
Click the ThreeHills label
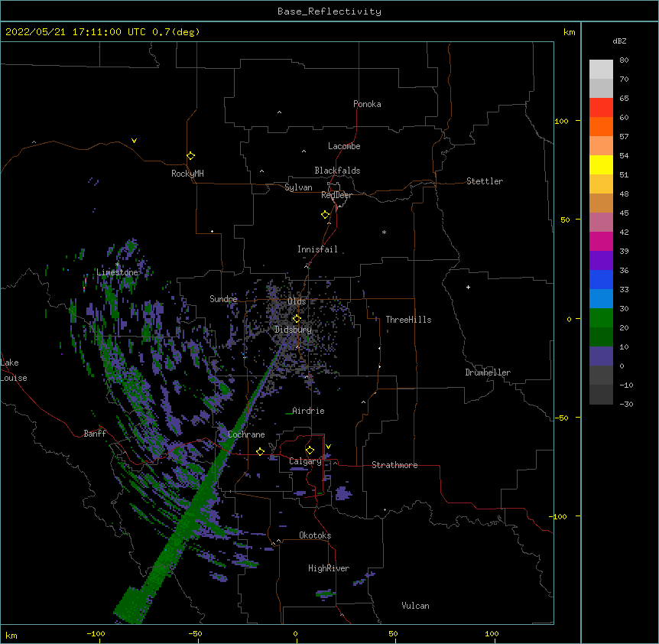click(408, 320)
